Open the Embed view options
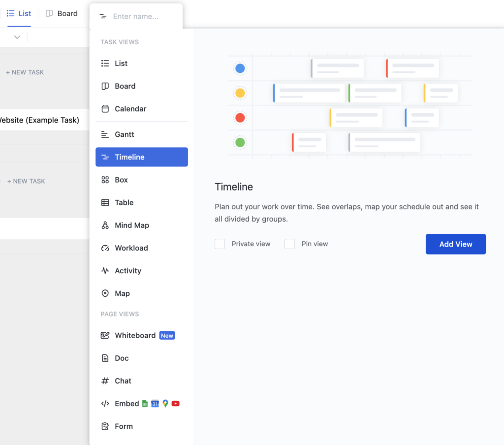This screenshot has height=445, width=504. click(x=125, y=403)
